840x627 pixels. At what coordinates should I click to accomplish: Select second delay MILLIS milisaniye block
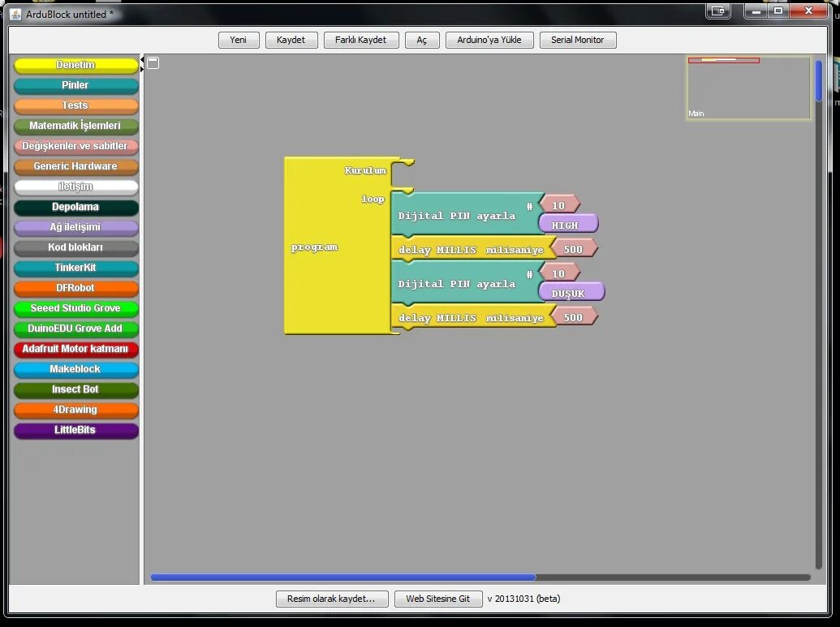click(x=474, y=318)
